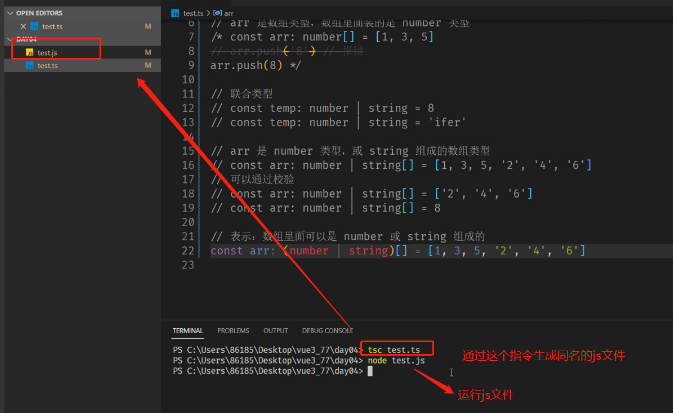673x413 pixels.
Task: Click the '// 联合类型' comment on line 11
Action: [x=242, y=94]
